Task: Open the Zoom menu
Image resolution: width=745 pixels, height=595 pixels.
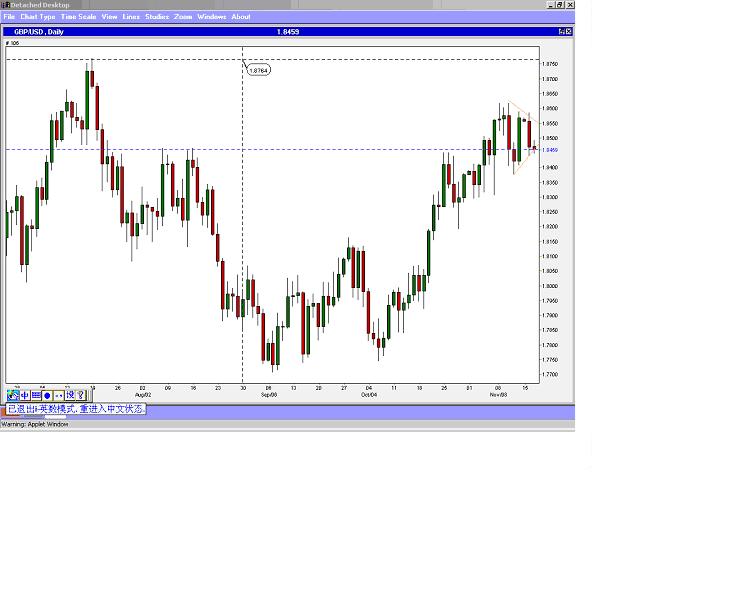Action: [183, 17]
